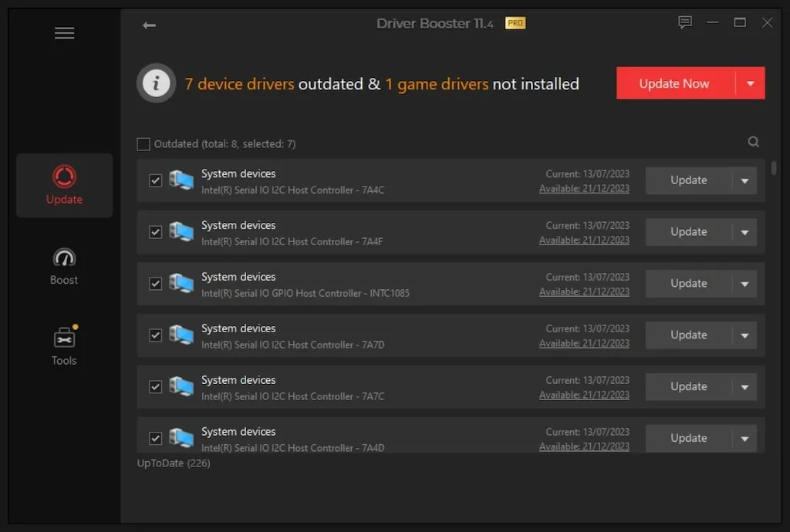Viewport: 790px width, 532px height.
Task: Switch to the Update sidebar tab
Action: (x=65, y=185)
